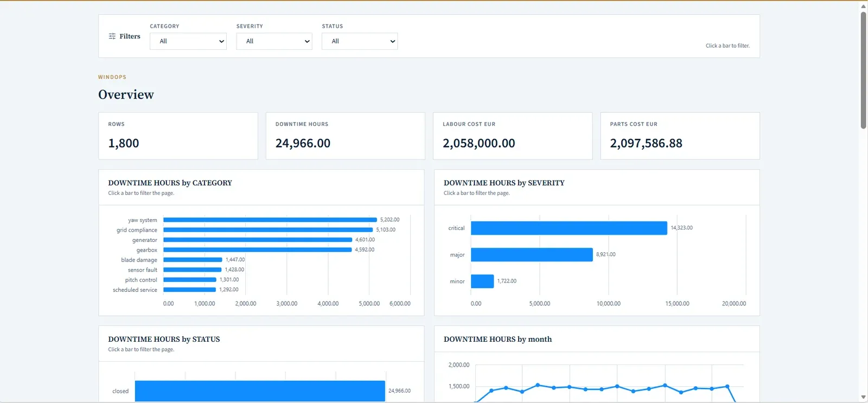Click the 24,966.00 closed value label
This screenshot has height=403, width=868.
coord(399,391)
